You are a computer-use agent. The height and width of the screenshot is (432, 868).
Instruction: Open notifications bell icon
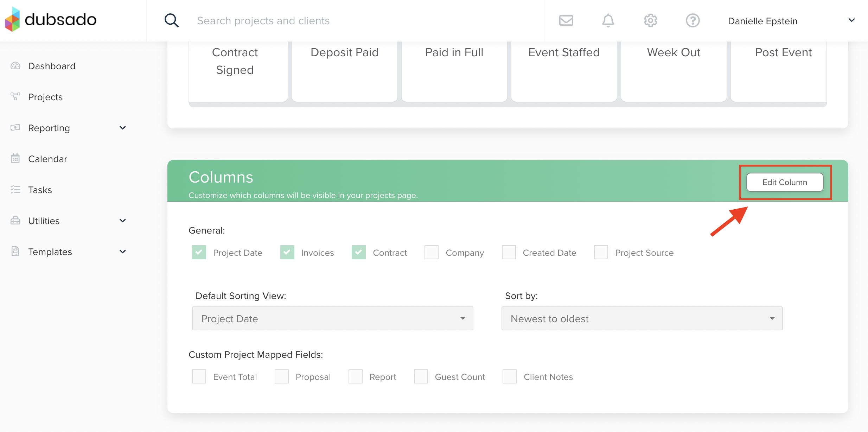click(x=608, y=20)
